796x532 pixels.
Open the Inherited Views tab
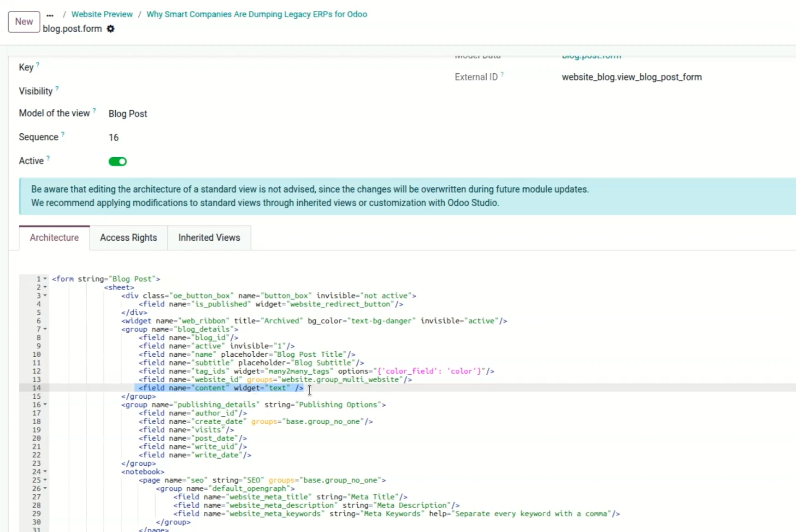click(209, 237)
